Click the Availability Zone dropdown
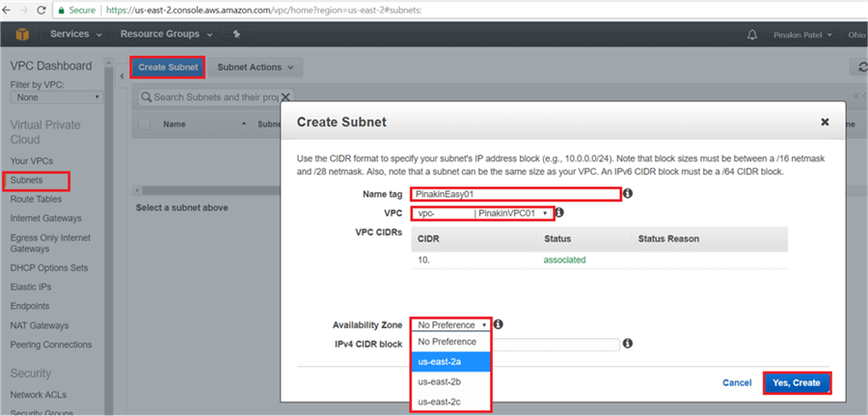The image size is (868, 416). coord(450,325)
